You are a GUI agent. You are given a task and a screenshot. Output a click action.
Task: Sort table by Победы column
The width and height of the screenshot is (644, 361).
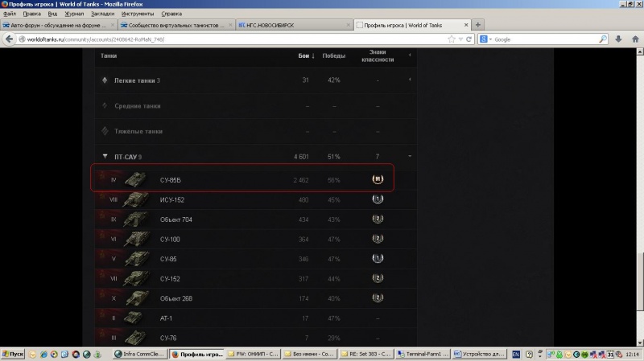333,55
